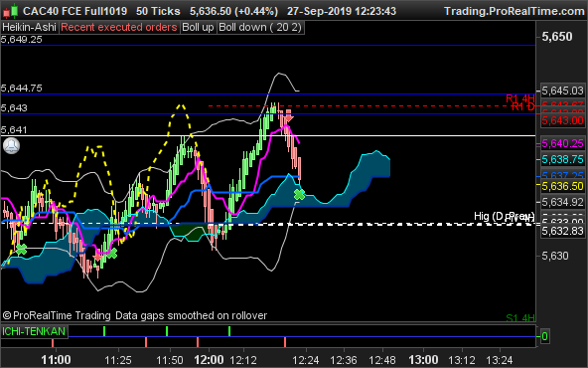
Task: Click the alert bell icon
Action: [11, 145]
